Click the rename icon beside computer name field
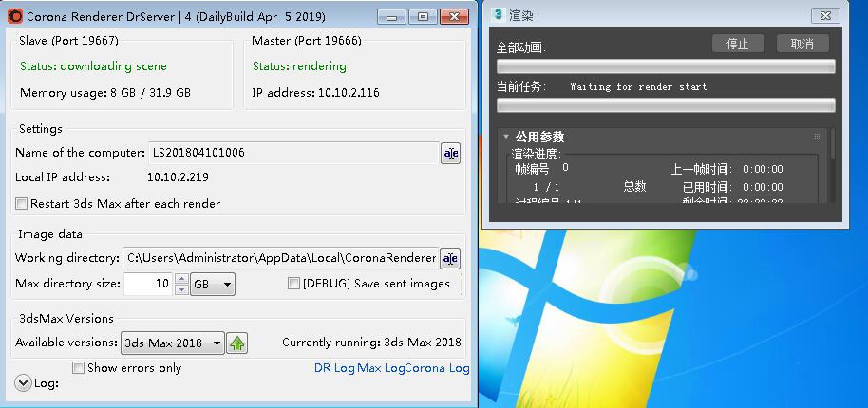This screenshot has width=868, height=408. point(450,153)
